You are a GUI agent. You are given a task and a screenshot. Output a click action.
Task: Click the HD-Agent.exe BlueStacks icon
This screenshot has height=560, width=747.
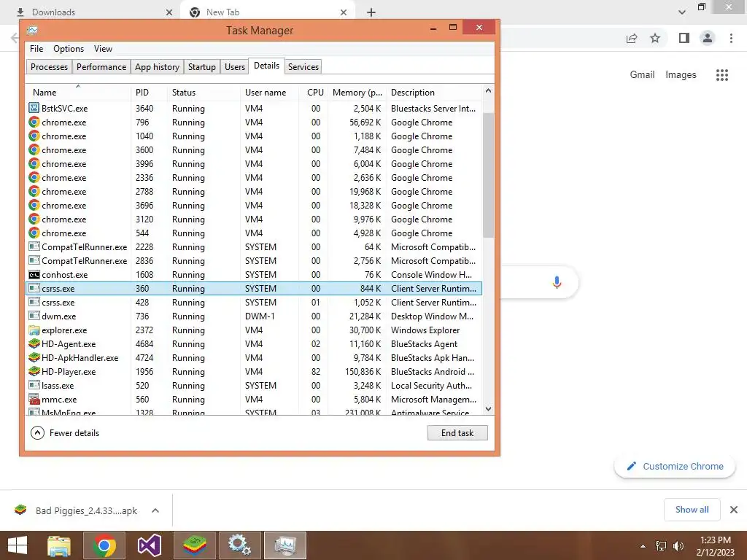pos(34,344)
